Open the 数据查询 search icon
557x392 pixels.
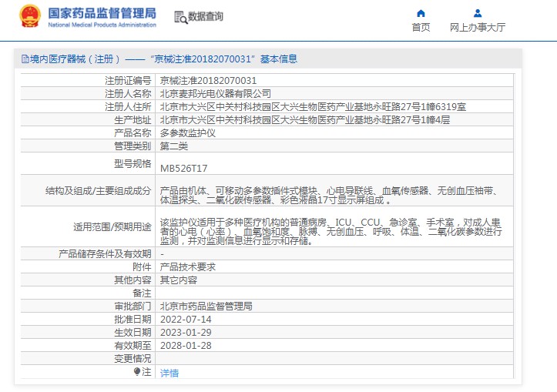click(x=180, y=18)
